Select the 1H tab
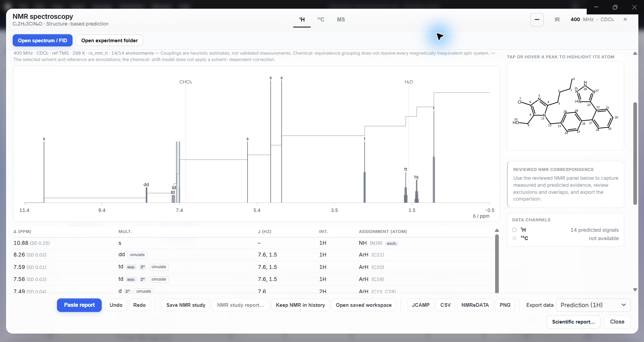 [x=302, y=19]
